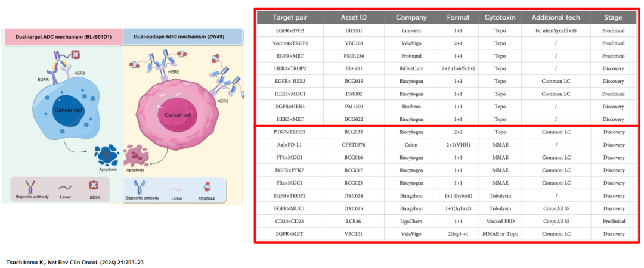The height and width of the screenshot is (268, 644).
Task: Click the Biotheus company cell
Action: tap(411, 107)
